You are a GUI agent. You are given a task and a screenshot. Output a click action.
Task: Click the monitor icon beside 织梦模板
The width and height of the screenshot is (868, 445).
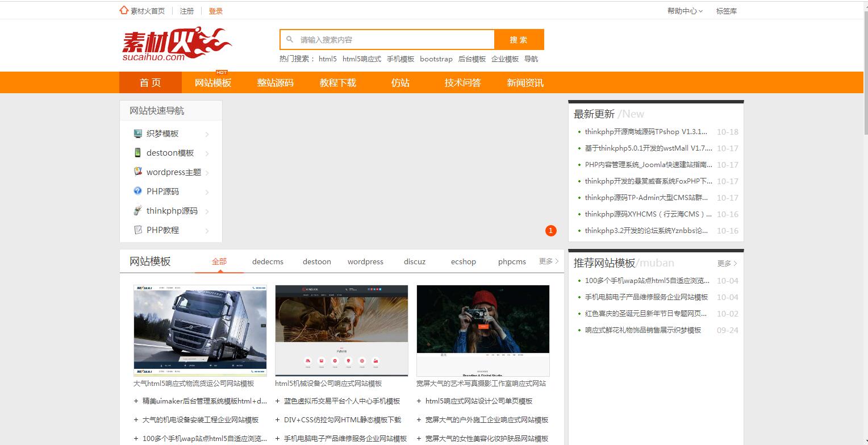(137, 133)
